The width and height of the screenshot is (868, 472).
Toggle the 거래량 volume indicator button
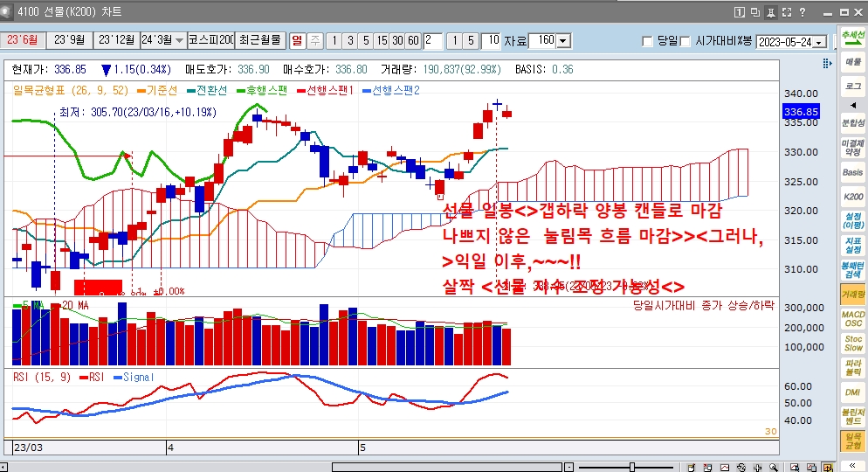click(853, 295)
